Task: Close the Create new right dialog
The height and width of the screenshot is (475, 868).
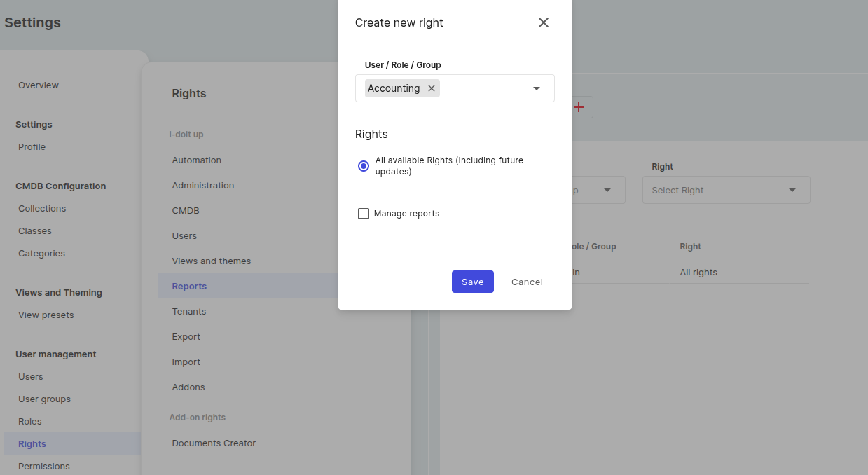Action: pos(543,22)
